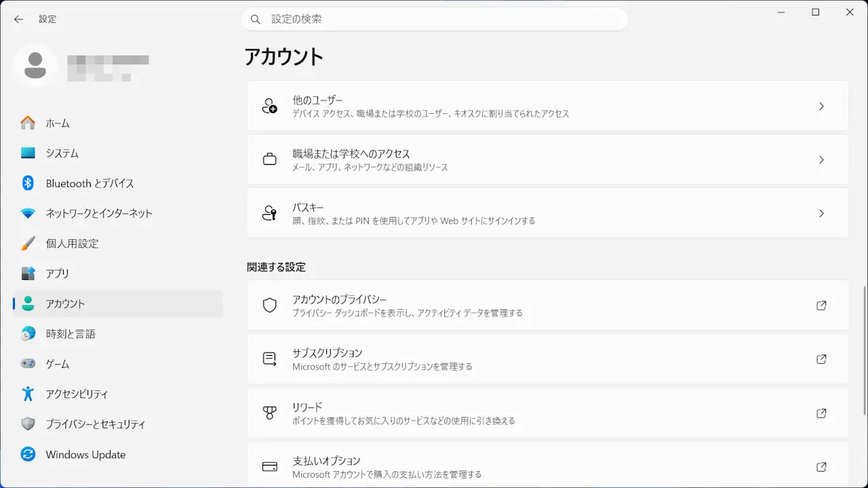Click the chevron on the パスキー row
Image resolution: width=868 pixels, height=488 pixels.
pyautogui.click(x=821, y=213)
